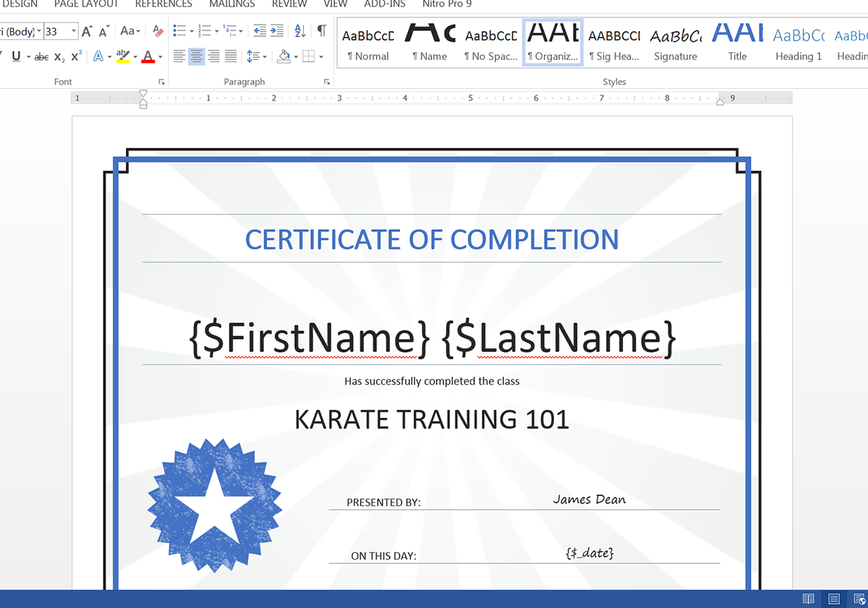Open Bullets library dropdown arrow
This screenshot has height=608, width=868.
pos(191,31)
